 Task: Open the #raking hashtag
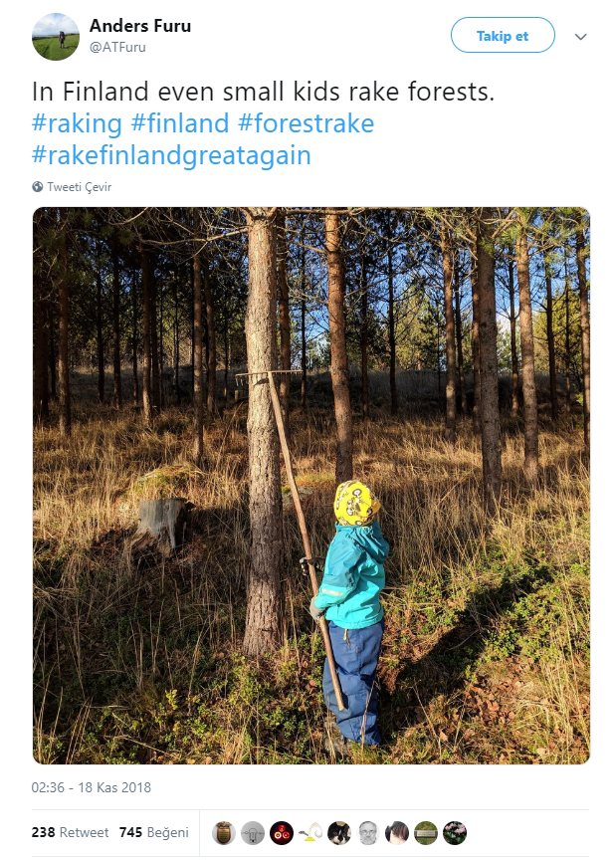77,123
